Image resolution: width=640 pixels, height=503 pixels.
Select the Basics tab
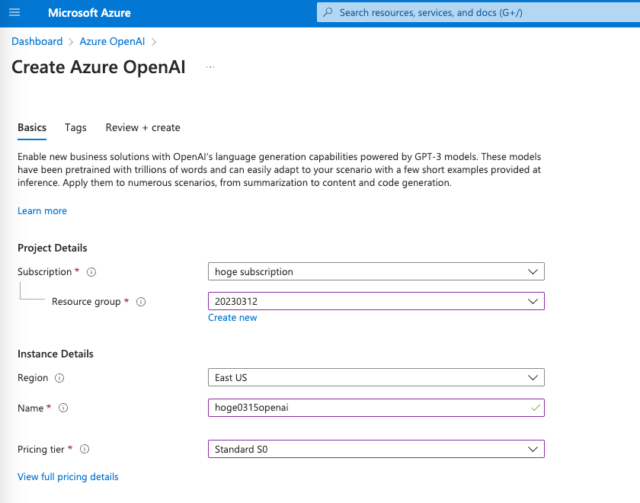pyautogui.click(x=32, y=128)
